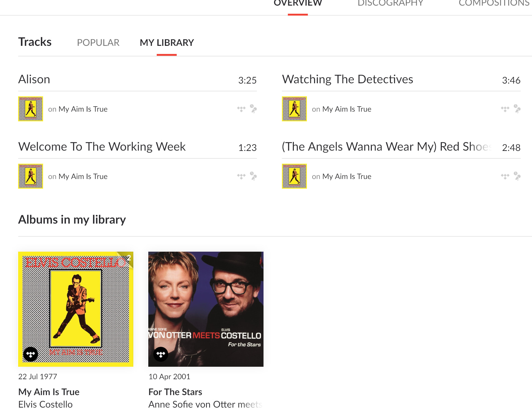The height and width of the screenshot is (416, 532).
Task: Click TIDAL badge on My Aim Is True cover
Action: 31,354
